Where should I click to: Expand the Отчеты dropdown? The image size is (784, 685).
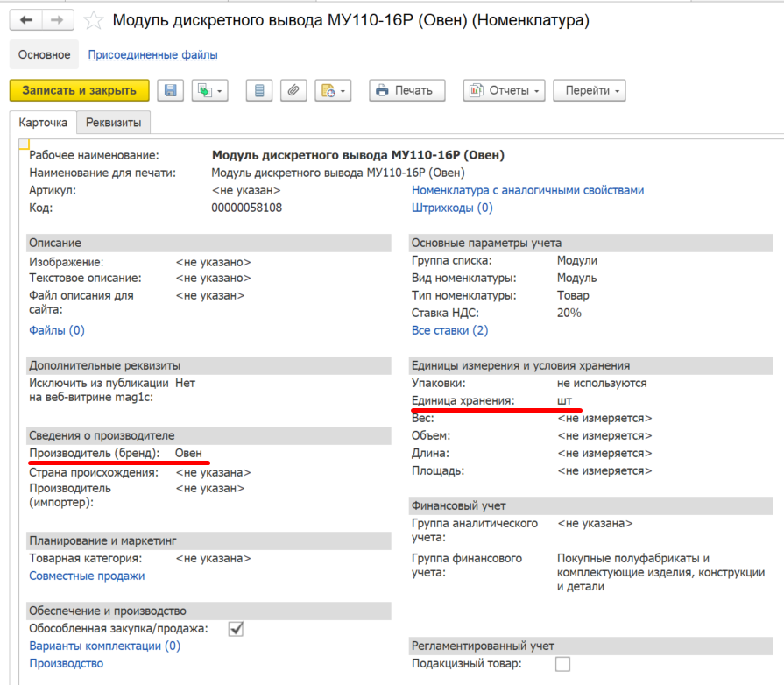point(504,90)
